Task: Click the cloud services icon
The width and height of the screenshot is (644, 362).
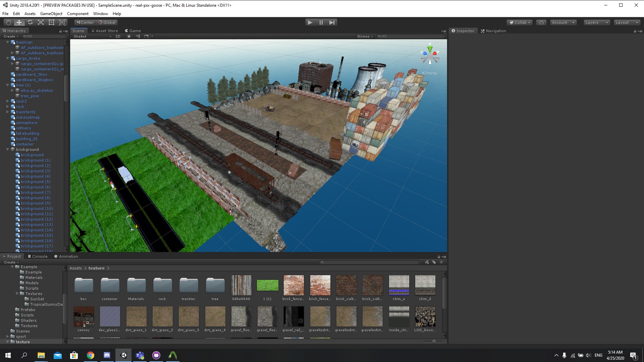Action: click(x=541, y=22)
